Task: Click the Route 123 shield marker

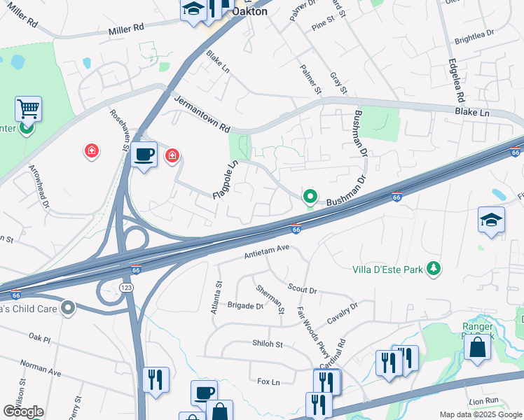Action: [x=126, y=288]
